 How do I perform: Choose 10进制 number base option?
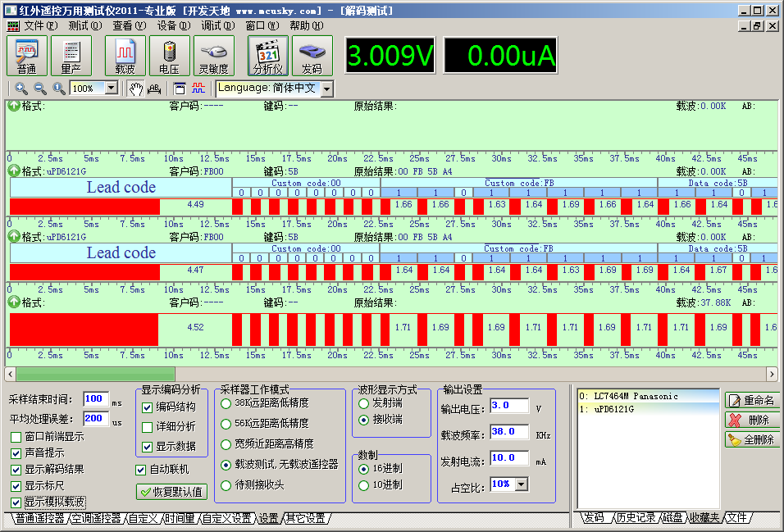(364, 485)
